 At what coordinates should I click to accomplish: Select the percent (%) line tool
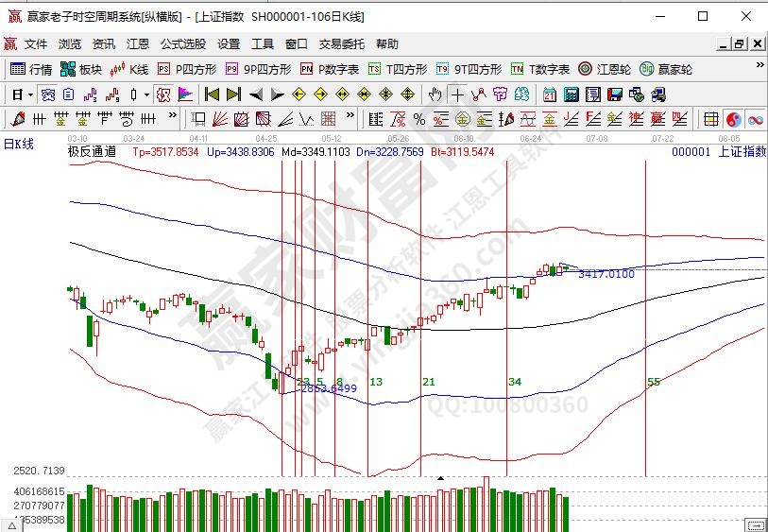(418, 119)
